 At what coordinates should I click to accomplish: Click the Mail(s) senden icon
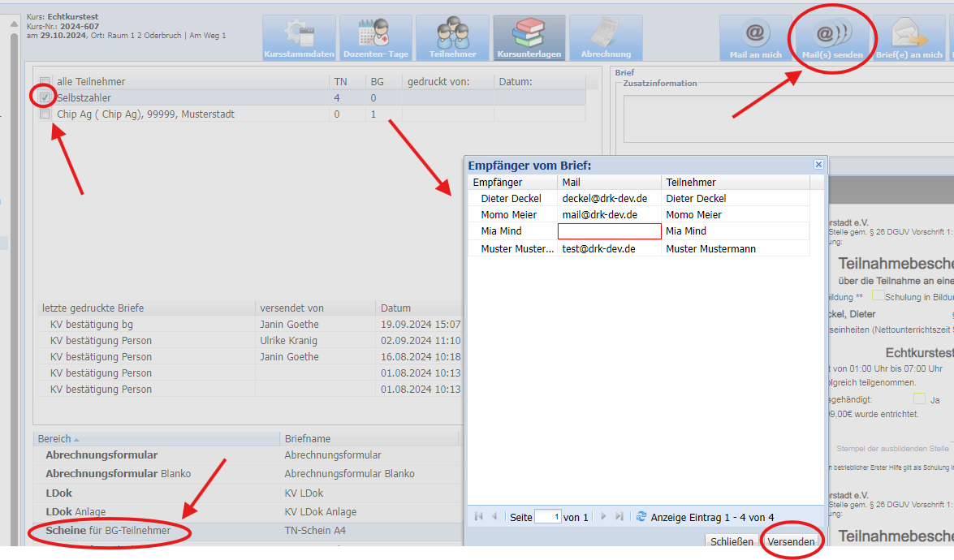pos(831,37)
